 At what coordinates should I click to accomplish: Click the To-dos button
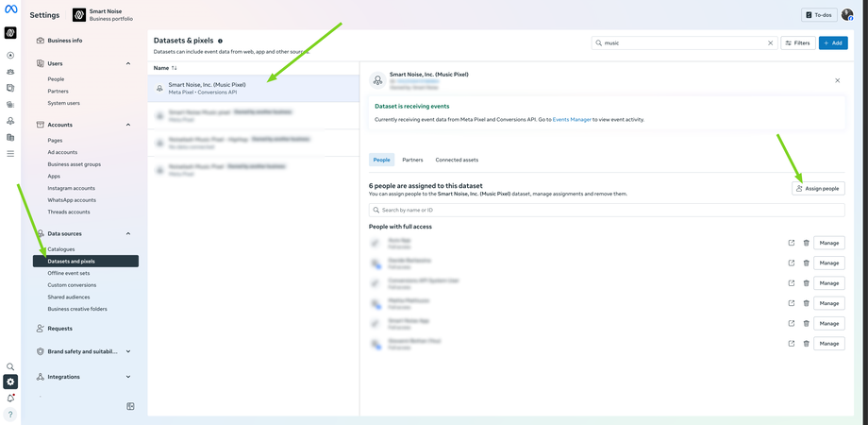[819, 15]
